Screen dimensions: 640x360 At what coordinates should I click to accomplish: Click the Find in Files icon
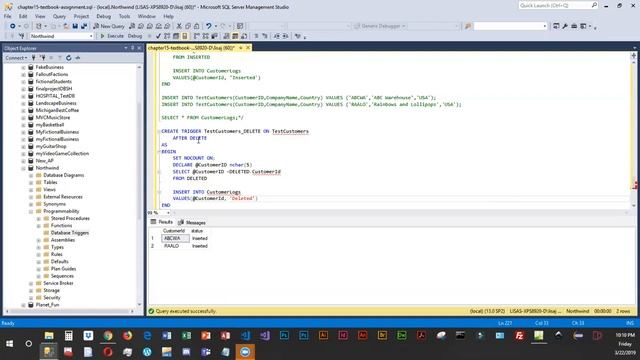click(x=468, y=26)
